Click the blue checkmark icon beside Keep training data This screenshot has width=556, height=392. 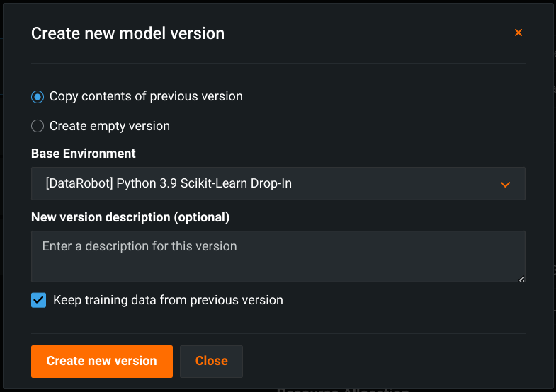tap(38, 300)
